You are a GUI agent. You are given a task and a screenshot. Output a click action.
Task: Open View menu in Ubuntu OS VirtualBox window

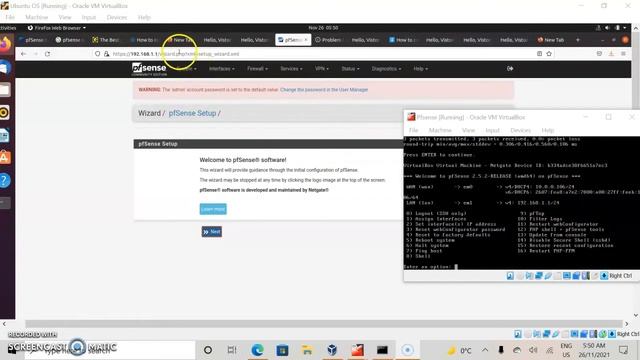click(x=64, y=17)
